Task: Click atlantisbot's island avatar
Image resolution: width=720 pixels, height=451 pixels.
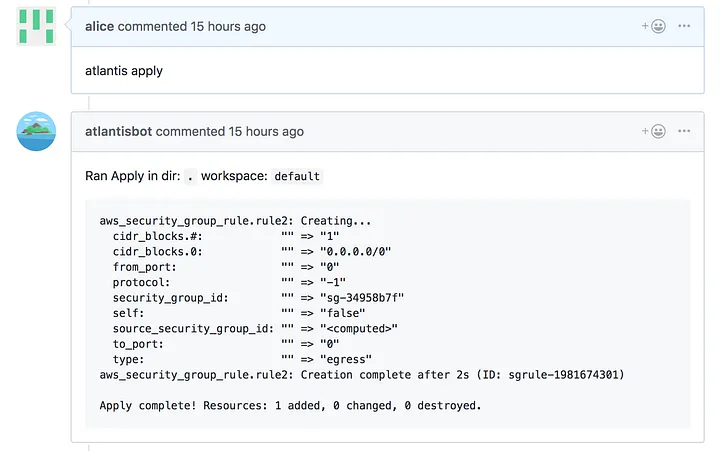Action: 36,131
